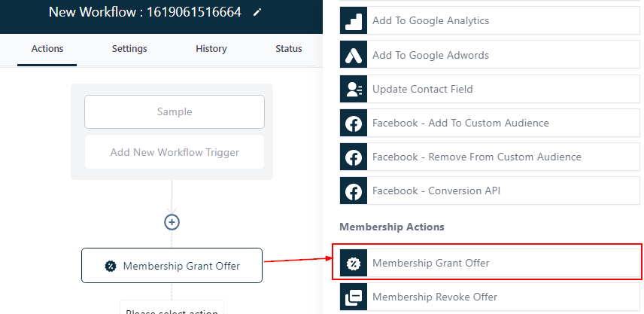Go to the Status tab
644x314 pixels.
288,49
